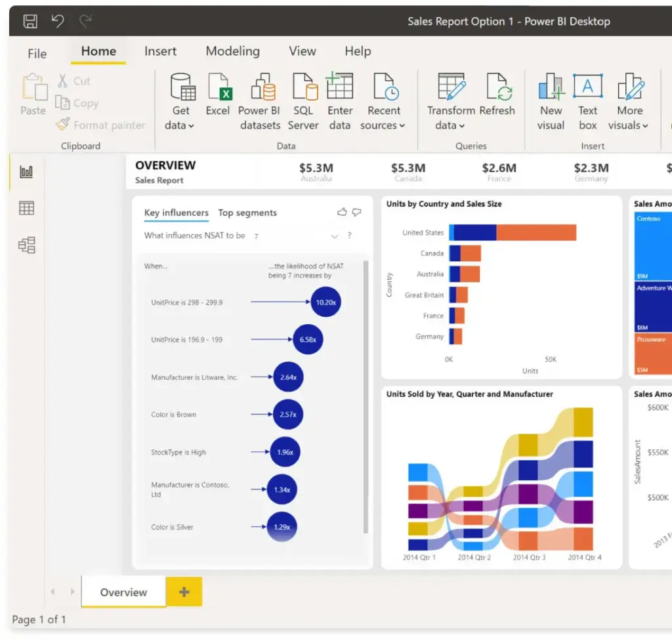Image resolution: width=672 pixels, height=641 pixels.
Task: Click the Canada bar in Units chart
Action: [465, 253]
